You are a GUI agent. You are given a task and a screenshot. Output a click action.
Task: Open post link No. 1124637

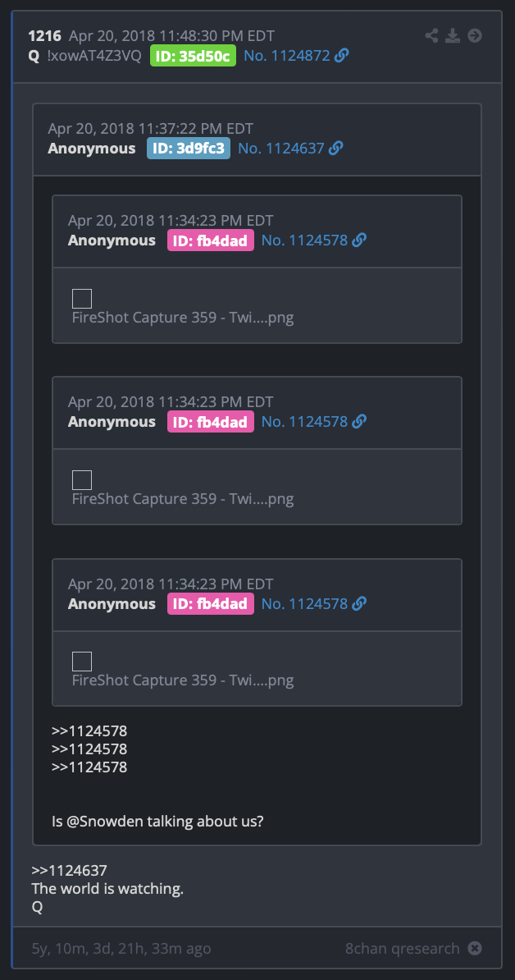281,148
